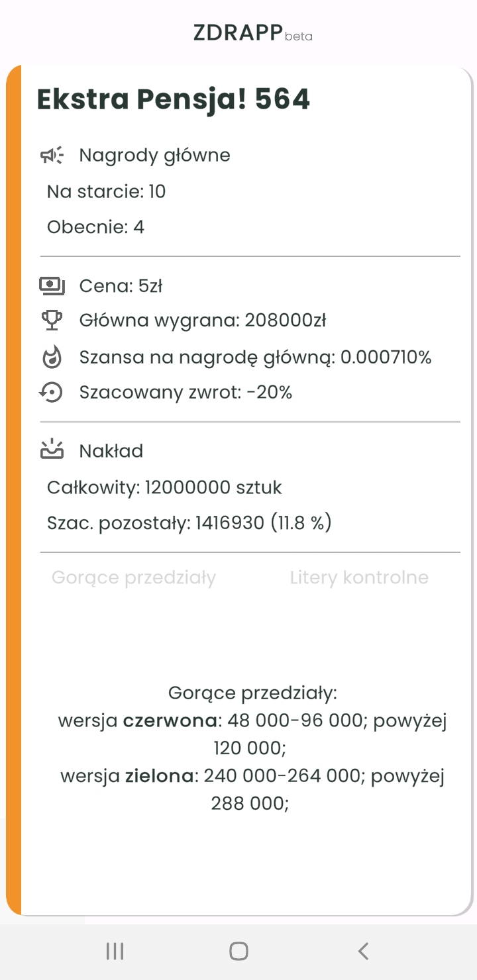Screen dimensions: 477x980
Task: Tap the Ekstra Pensja! 564 heading
Action: coord(174,99)
